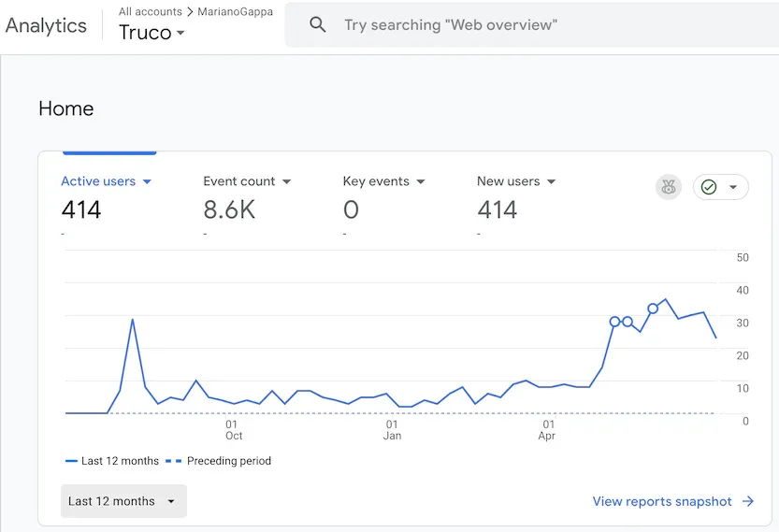Expand the Key events metric dropdown
This screenshot has width=779, height=532.
(x=421, y=181)
